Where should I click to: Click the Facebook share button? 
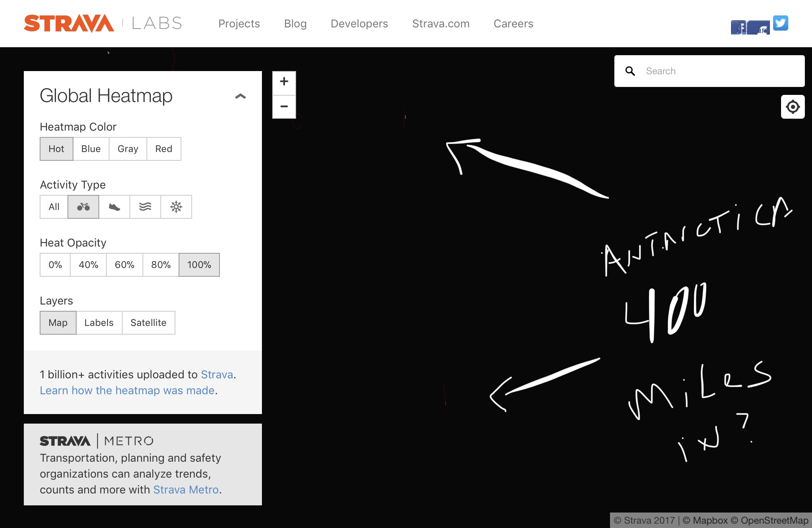(750, 27)
